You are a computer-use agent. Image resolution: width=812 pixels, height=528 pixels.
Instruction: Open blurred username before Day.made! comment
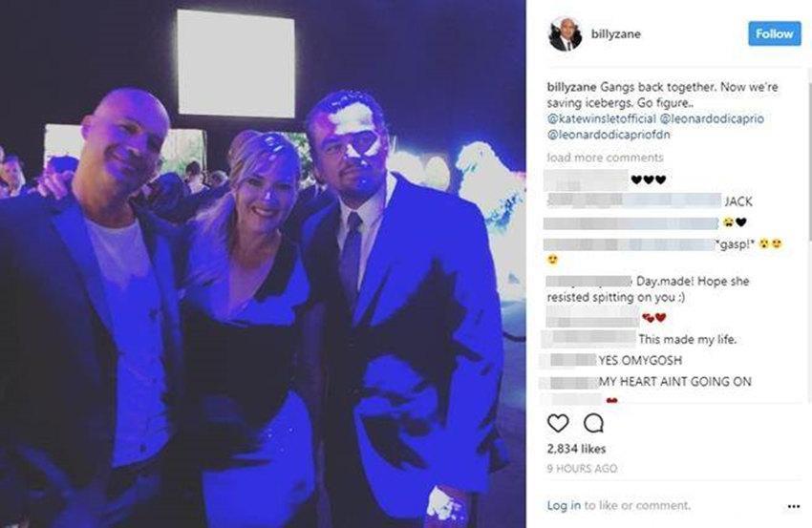click(x=588, y=281)
